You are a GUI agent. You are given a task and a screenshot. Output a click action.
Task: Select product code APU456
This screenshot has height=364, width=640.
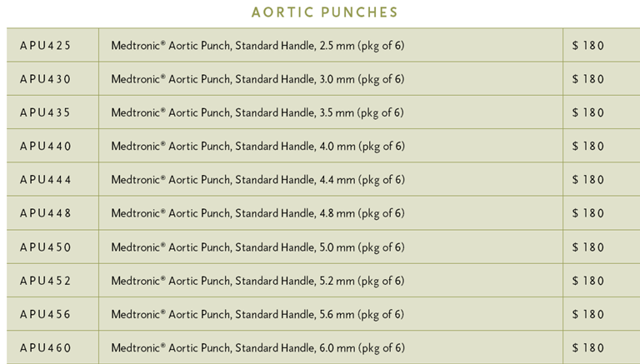[x=46, y=314]
